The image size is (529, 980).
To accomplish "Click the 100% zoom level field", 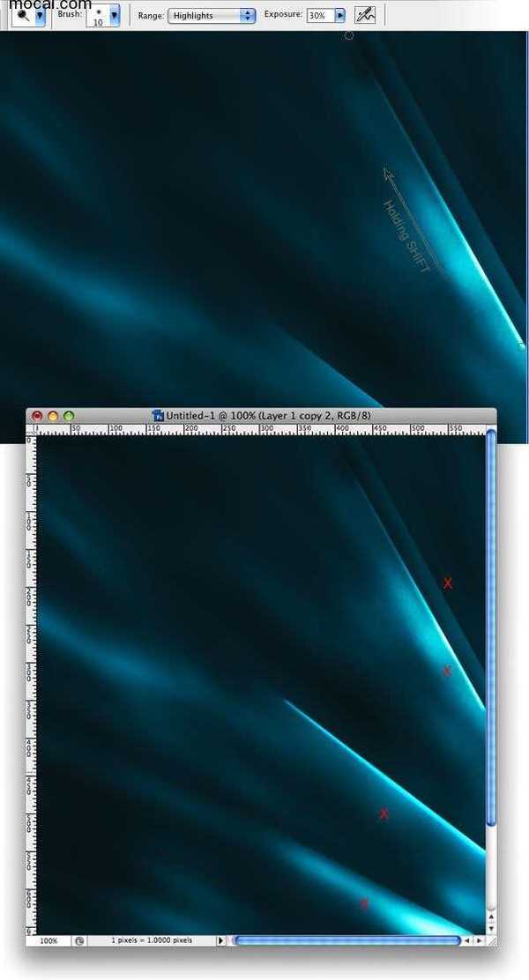I will 48,940.
